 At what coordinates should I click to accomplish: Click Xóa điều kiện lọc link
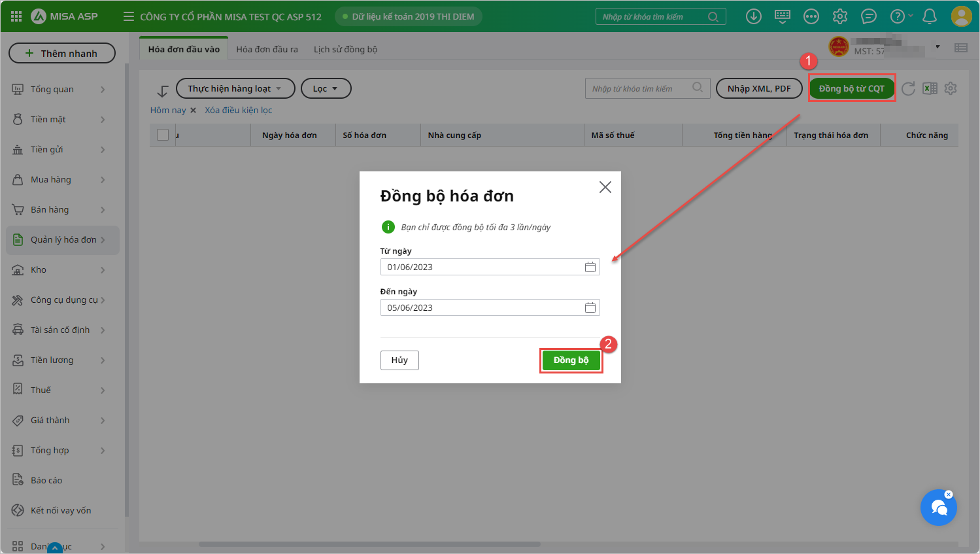(238, 110)
